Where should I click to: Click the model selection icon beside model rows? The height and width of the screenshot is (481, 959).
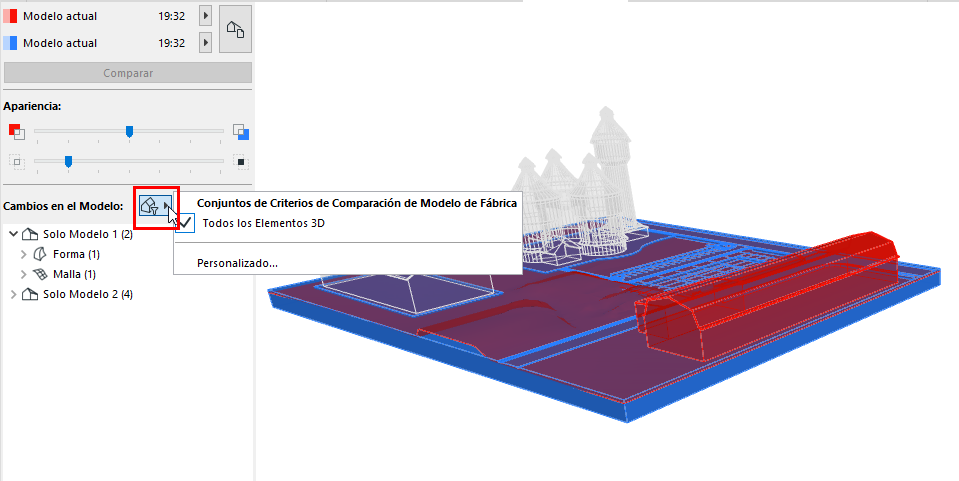pyautogui.click(x=235, y=29)
